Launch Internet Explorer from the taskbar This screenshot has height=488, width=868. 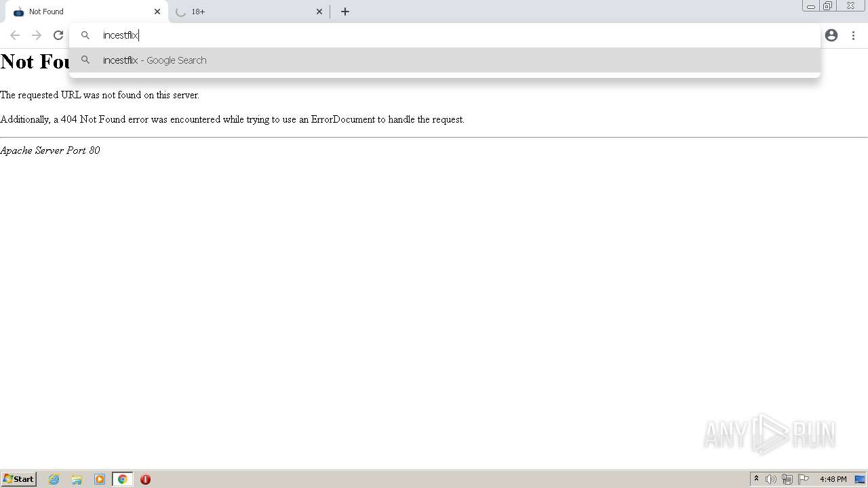(x=54, y=479)
